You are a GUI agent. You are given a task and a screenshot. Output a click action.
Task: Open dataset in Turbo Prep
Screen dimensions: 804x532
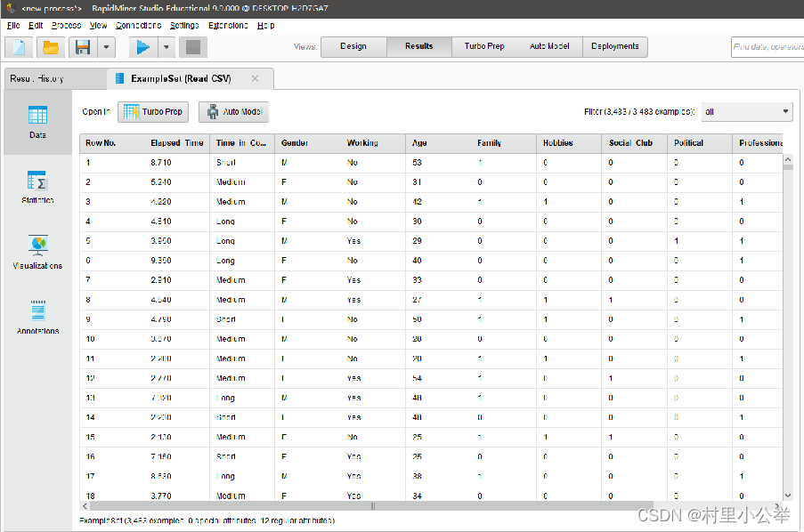[152, 111]
